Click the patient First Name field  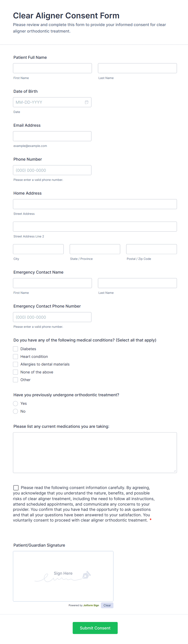click(x=52, y=68)
